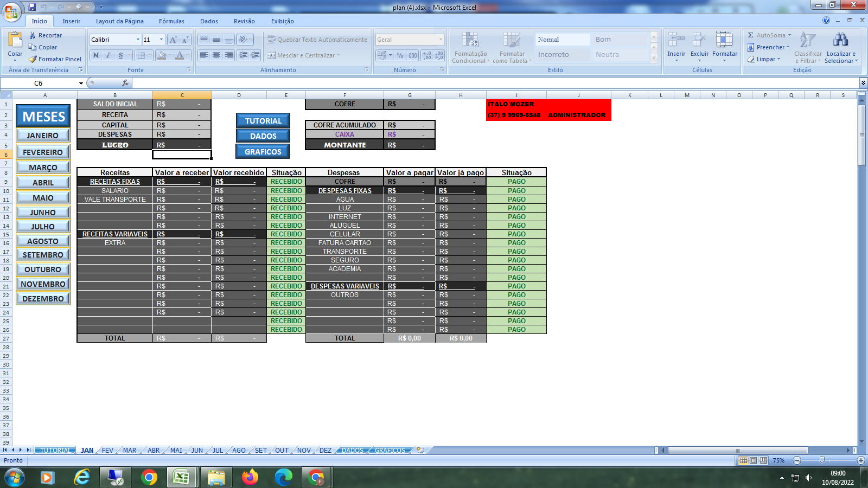Toggle italic formatting

pos(108,55)
